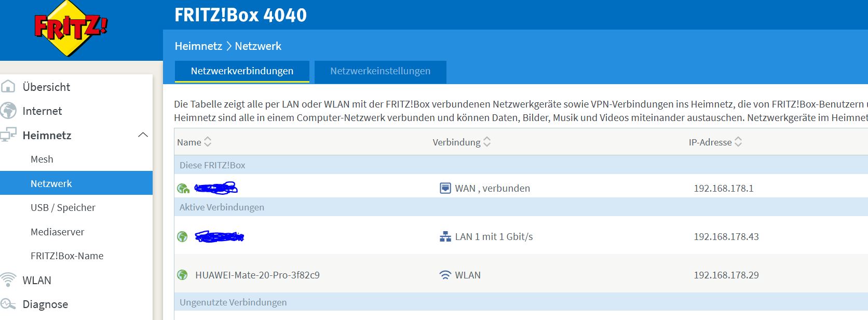Click the WAN port icon
This screenshot has height=320, width=868.
[x=445, y=188]
